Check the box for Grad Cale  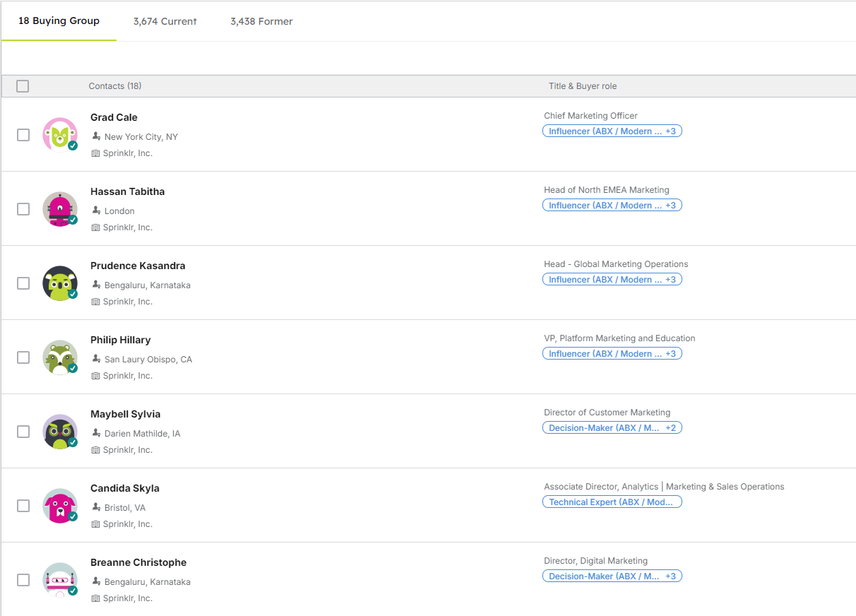click(23, 135)
